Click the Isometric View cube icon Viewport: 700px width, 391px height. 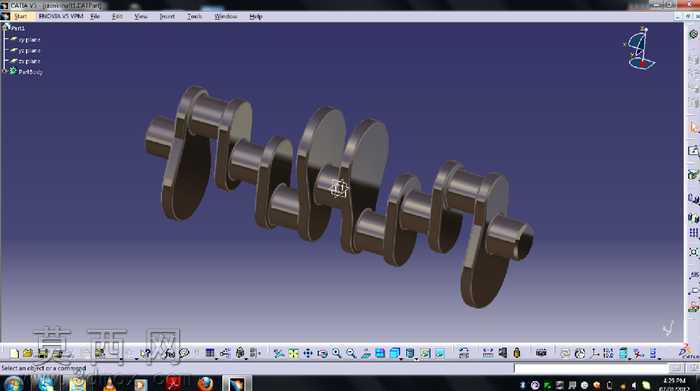tap(394, 354)
